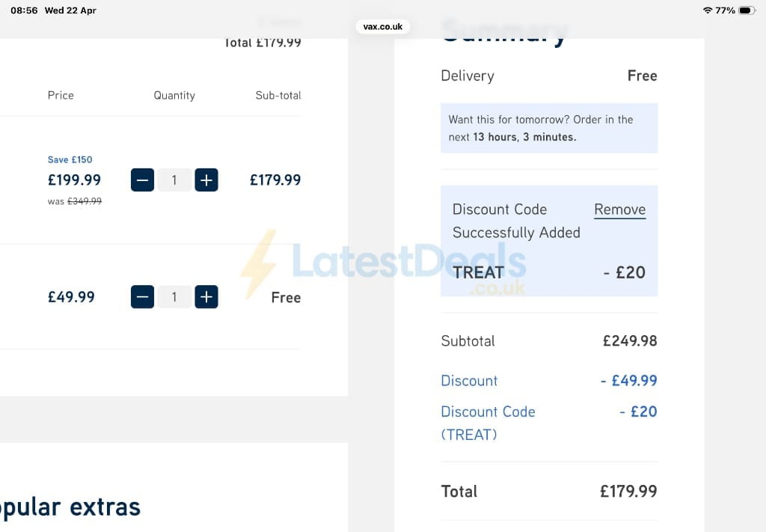Tap the Discount - £49.99 value
The image size is (766, 532).
coord(628,380)
